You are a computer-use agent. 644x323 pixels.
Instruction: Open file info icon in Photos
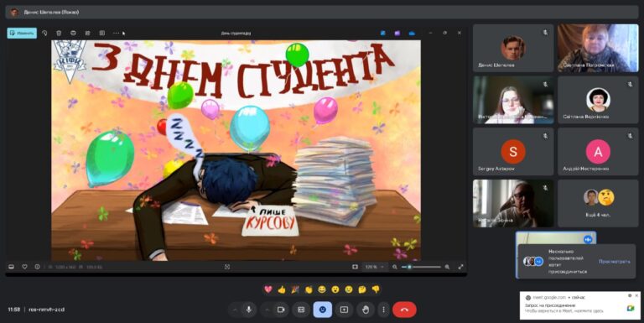click(x=37, y=267)
